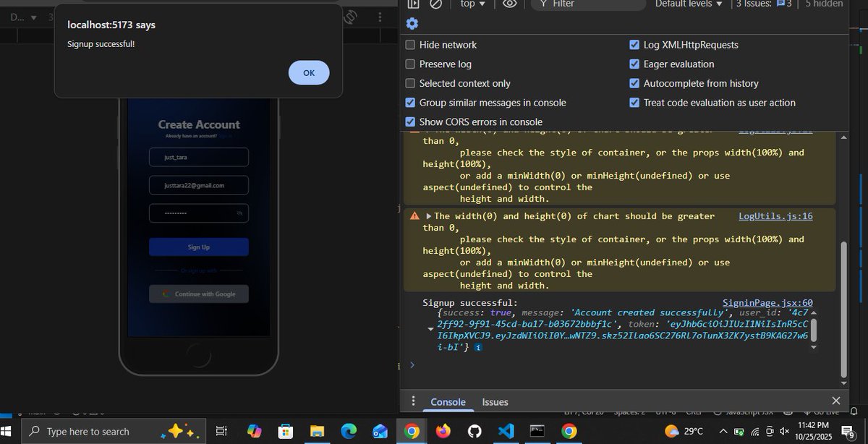Open the Default levels dropdown
The width and height of the screenshot is (868, 444).
click(x=689, y=4)
